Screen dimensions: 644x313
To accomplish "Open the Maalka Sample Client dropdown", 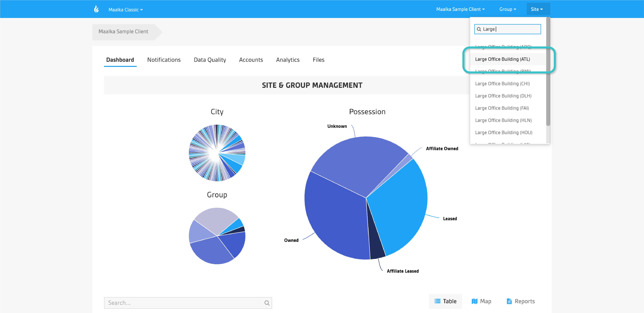I will point(460,9).
